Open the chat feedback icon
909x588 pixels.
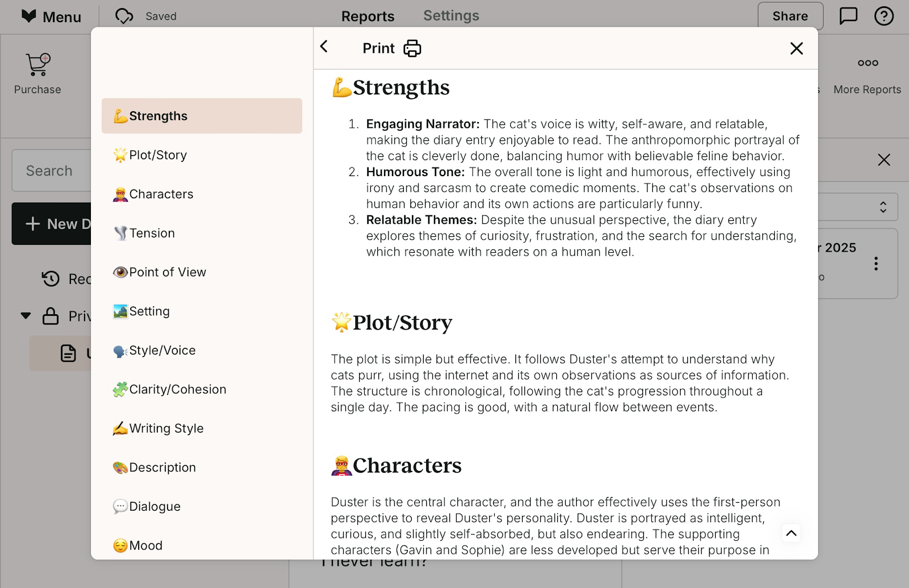848,16
